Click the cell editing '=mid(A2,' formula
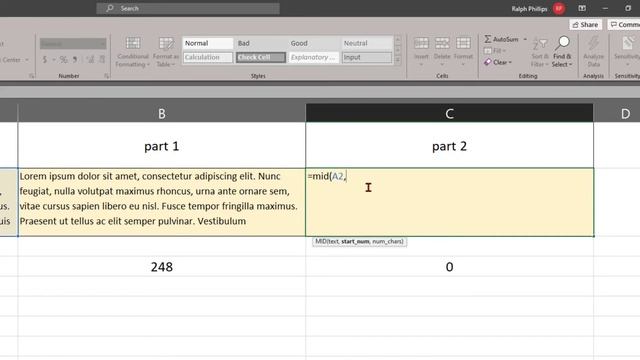Image resolution: width=640 pixels, height=360 pixels. point(449,202)
